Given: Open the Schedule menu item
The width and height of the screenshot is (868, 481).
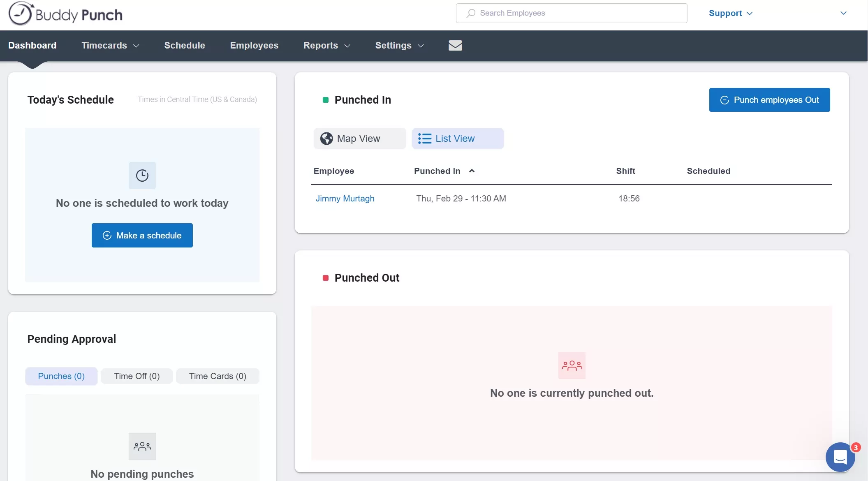Looking at the screenshot, I should coord(184,45).
